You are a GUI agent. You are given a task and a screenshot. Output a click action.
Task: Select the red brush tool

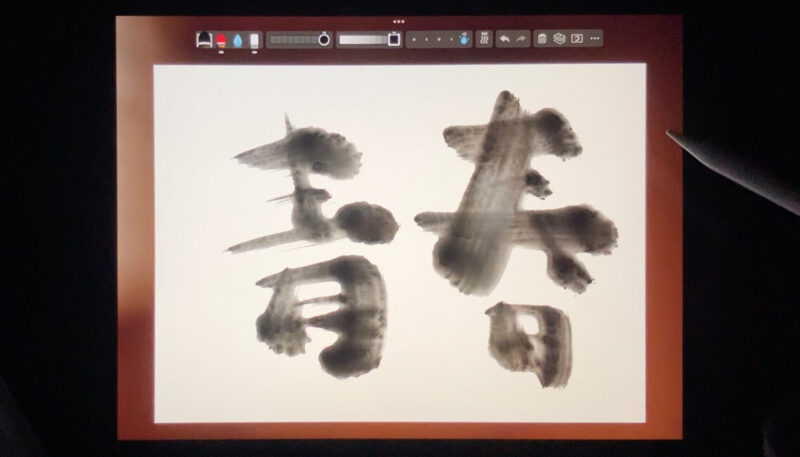[221, 40]
